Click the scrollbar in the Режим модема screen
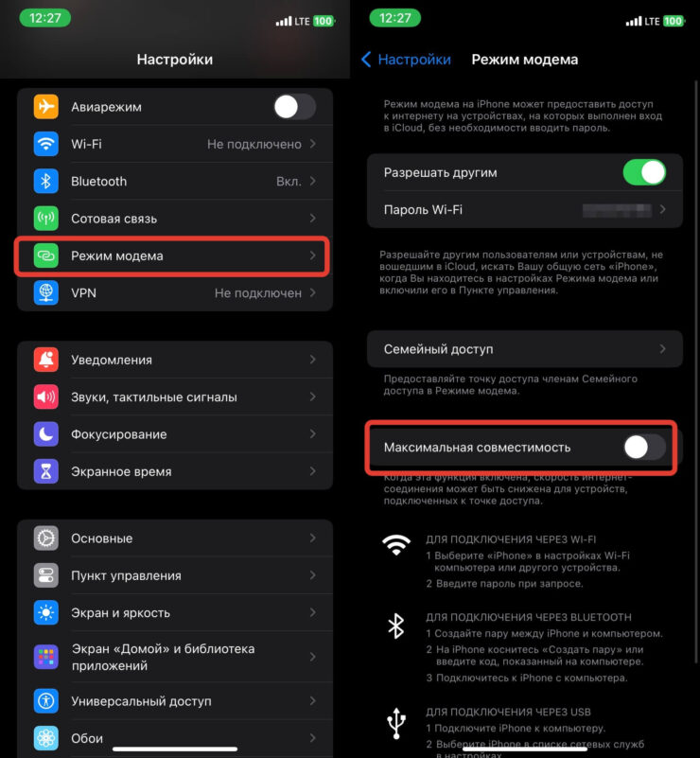 [696, 372]
